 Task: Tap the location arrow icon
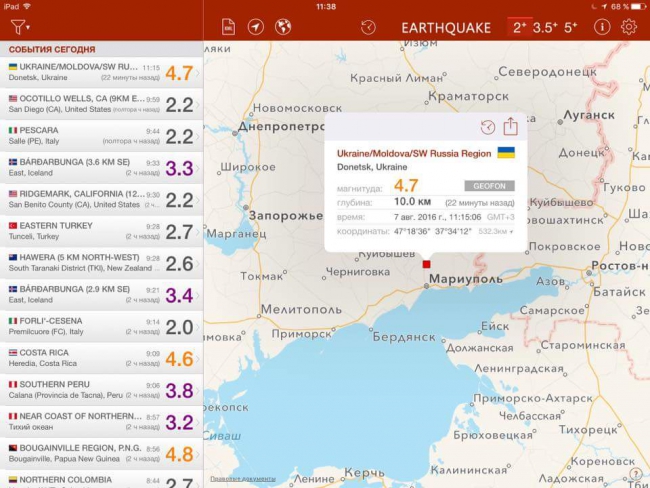point(256,27)
